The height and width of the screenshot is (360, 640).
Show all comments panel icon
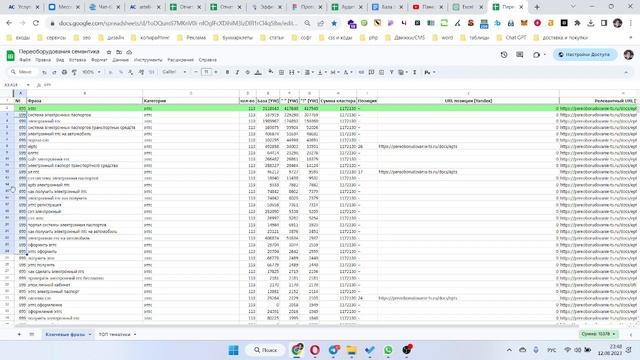520,55
